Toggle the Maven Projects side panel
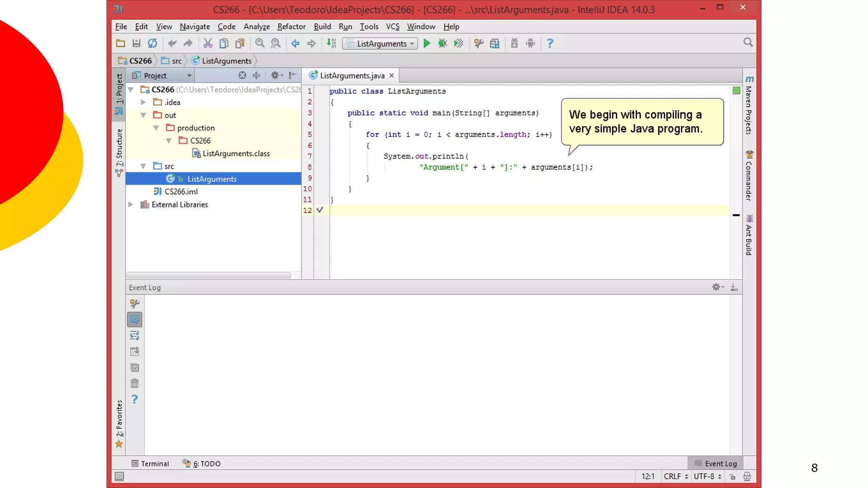Screen dimensions: 868x488 [x=749, y=106]
